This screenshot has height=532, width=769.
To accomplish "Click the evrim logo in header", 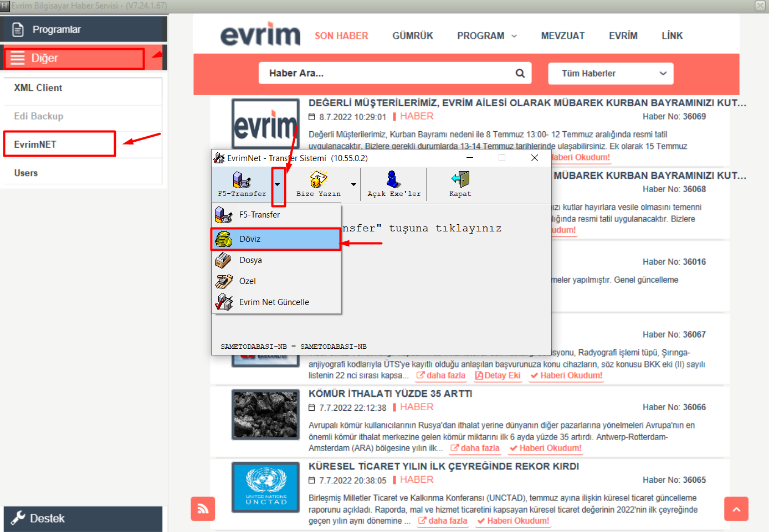I will click(260, 34).
